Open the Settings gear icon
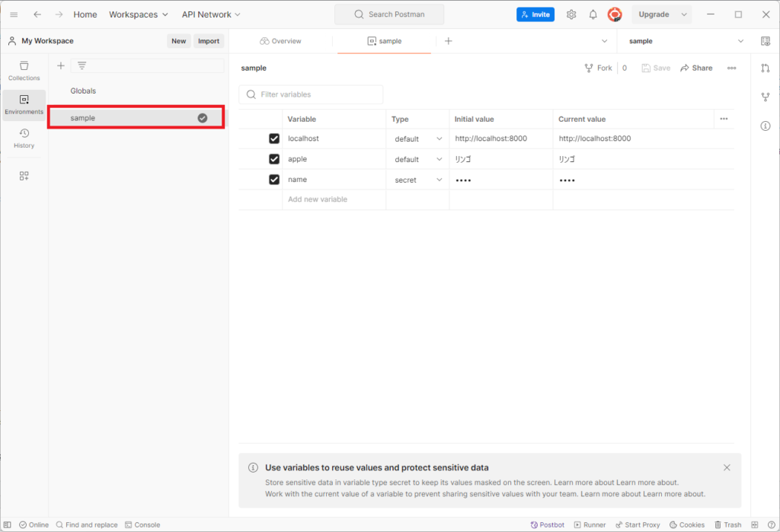The height and width of the screenshot is (532, 780). point(571,14)
